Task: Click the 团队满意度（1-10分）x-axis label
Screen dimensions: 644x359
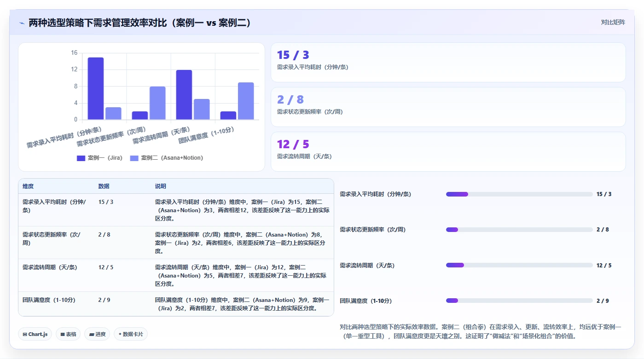Action: tap(207, 135)
